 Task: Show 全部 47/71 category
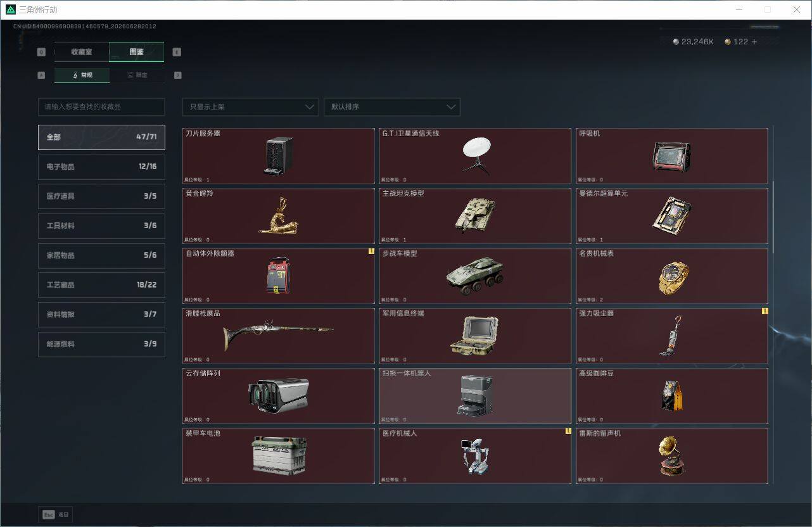click(101, 137)
